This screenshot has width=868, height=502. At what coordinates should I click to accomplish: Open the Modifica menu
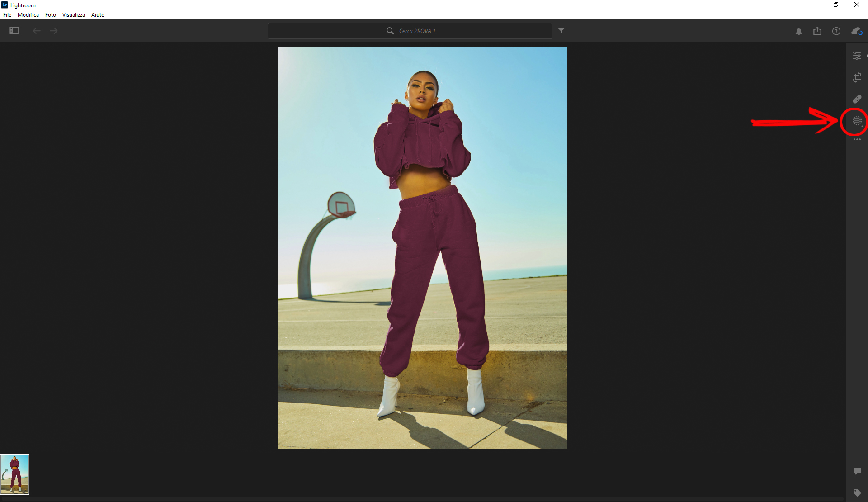point(28,15)
